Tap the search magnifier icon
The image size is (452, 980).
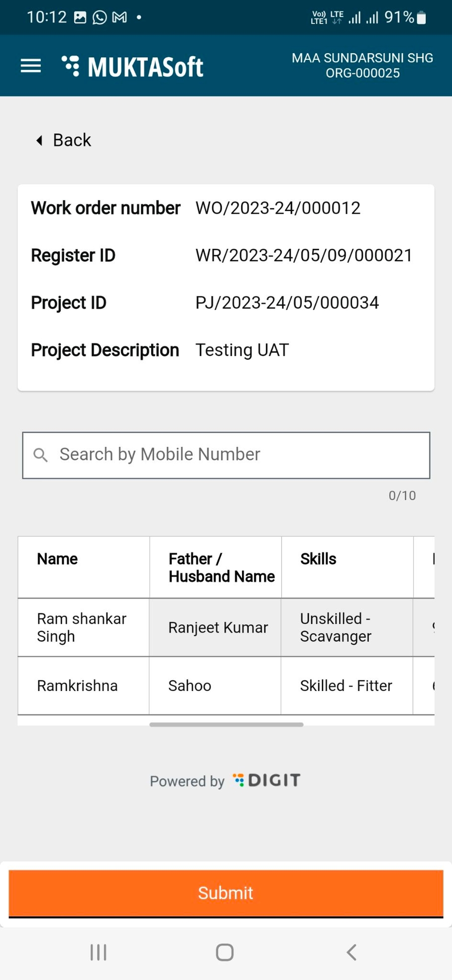click(x=40, y=455)
